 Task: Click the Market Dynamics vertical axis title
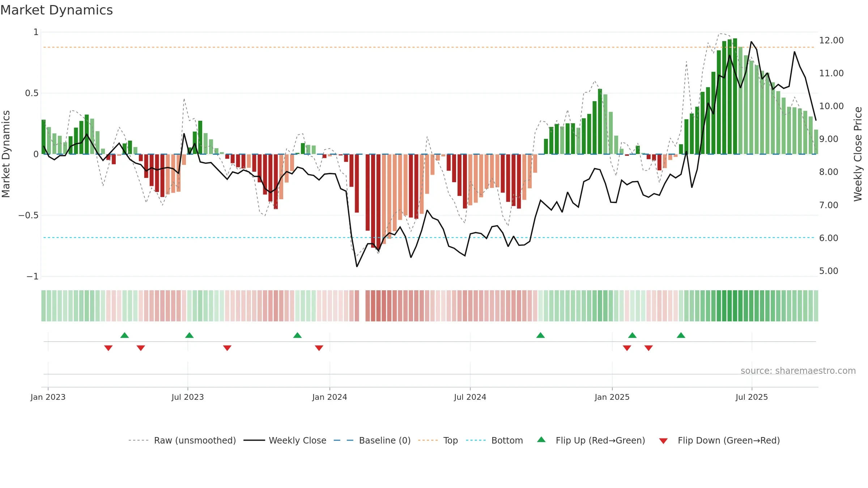[x=6, y=154]
